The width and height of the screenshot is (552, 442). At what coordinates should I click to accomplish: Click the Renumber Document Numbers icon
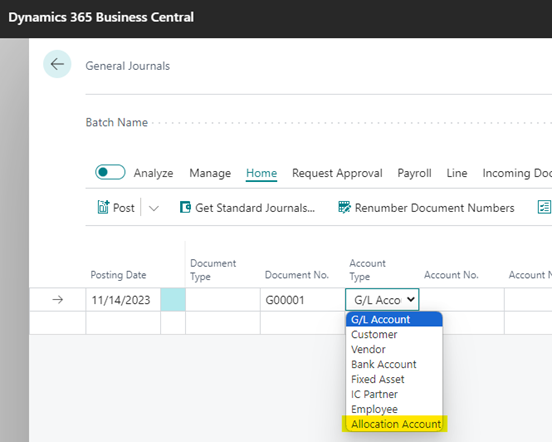tap(344, 207)
